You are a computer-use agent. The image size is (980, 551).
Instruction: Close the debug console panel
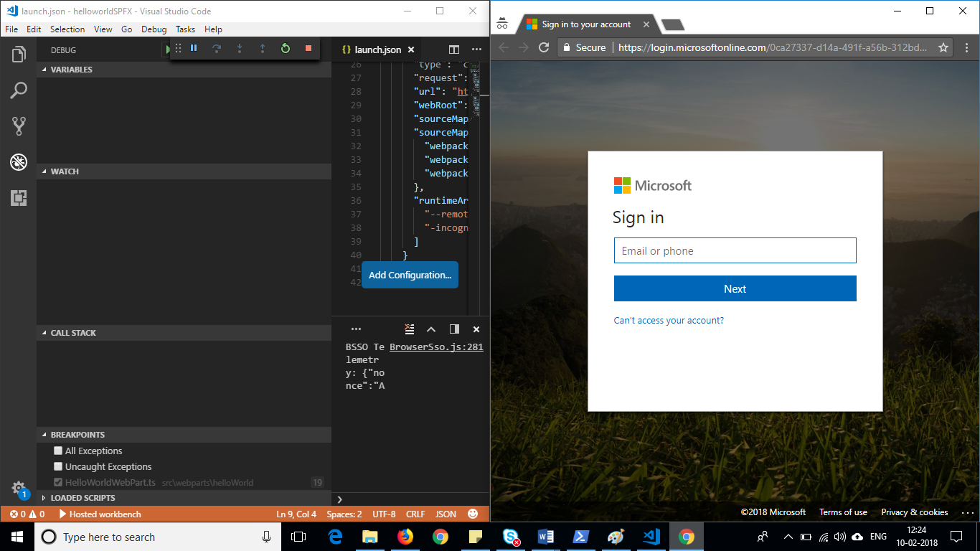(x=476, y=329)
